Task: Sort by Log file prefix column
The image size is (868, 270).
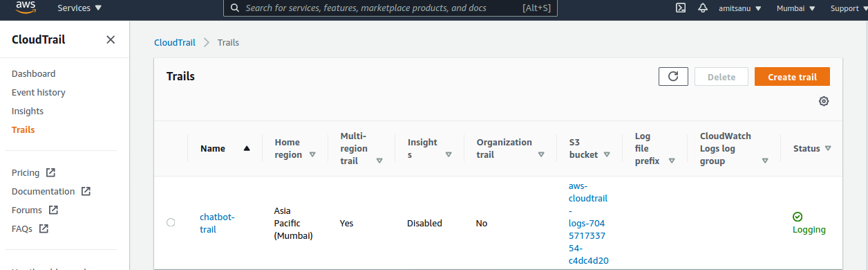Action: pyautogui.click(x=672, y=161)
